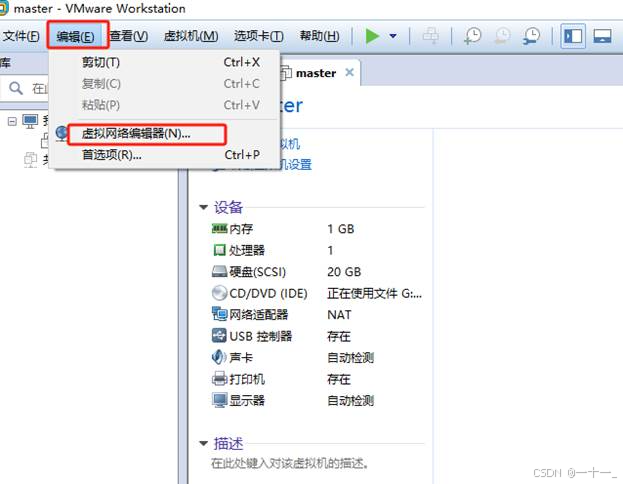Collapse the 描述 section
This screenshot has width=623, height=484.
(203, 443)
